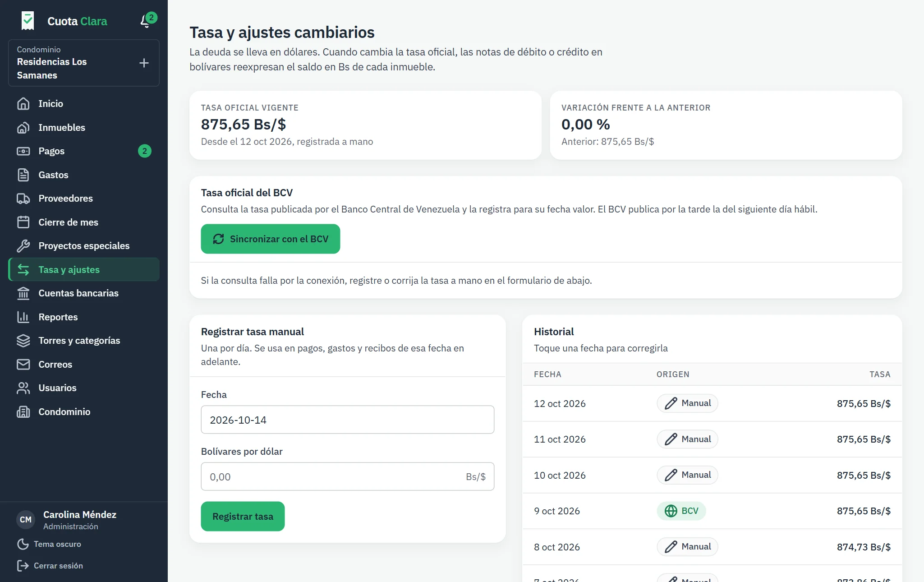Focus the Bolívares por dólar field
The height and width of the screenshot is (582, 924).
pyautogui.click(x=348, y=477)
